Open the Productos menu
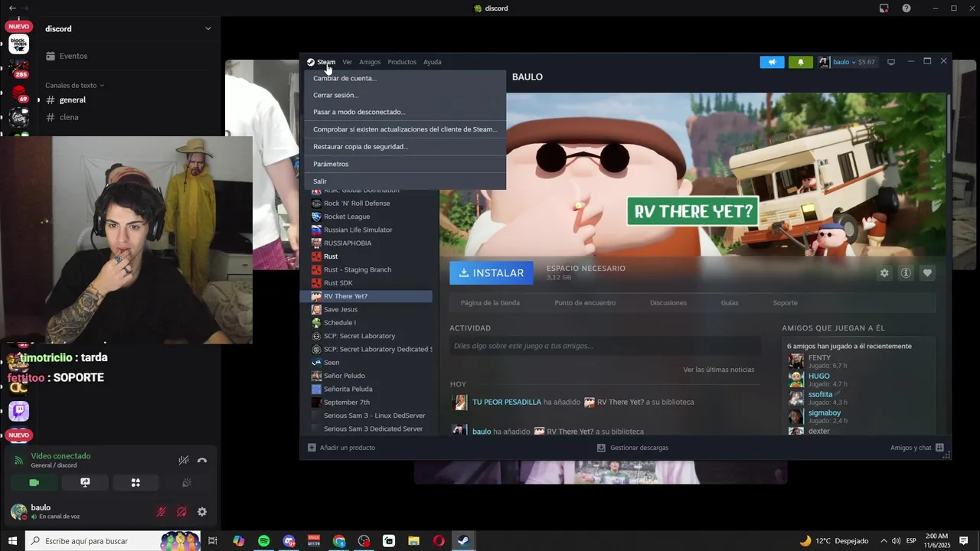The width and height of the screenshot is (980, 551). tap(402, 62)
